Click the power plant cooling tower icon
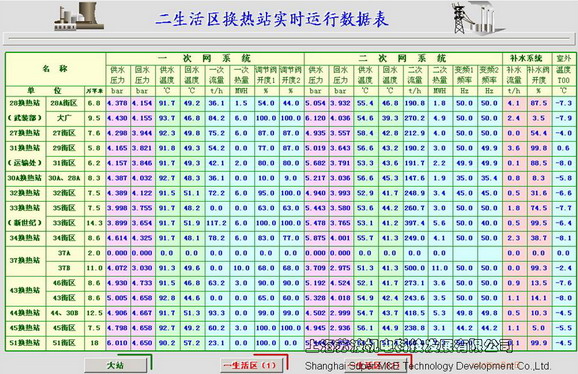Viewport: 578px width, 374px height. (x=79, y=17)
